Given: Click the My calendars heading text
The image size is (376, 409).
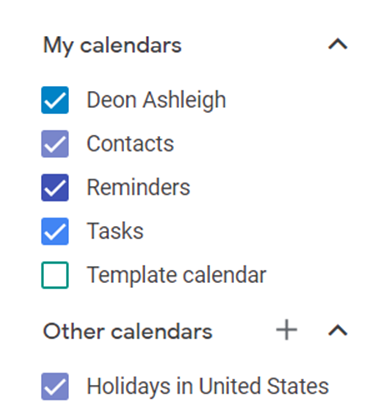Looking at the screenshot, I should click(112, 45).
